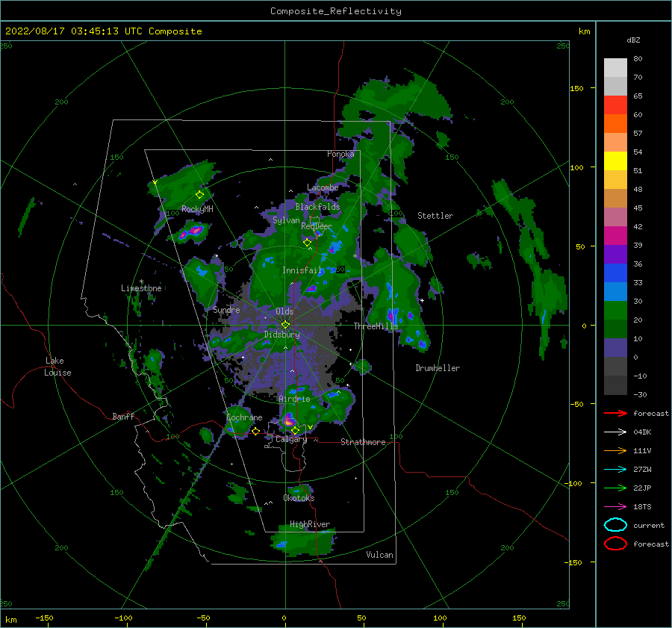Click the Innisfail city label
This screenshot has height=628, width=672.
click(302, 270)
